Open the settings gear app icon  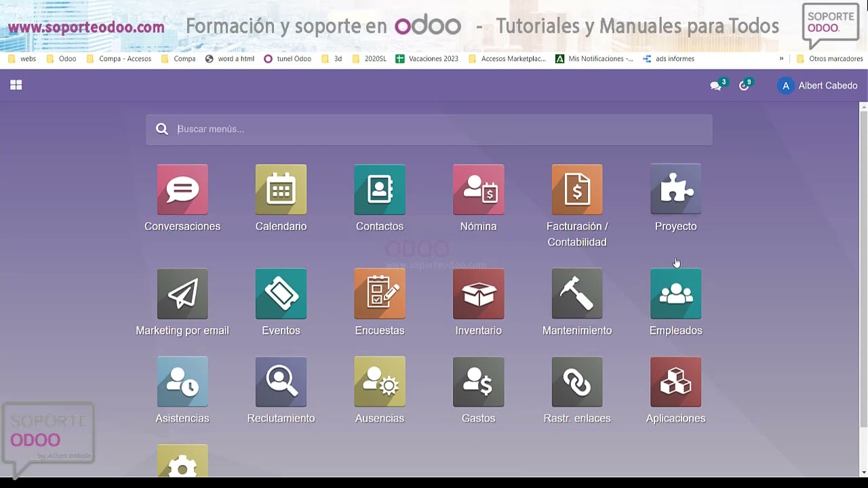coord(182,461)
